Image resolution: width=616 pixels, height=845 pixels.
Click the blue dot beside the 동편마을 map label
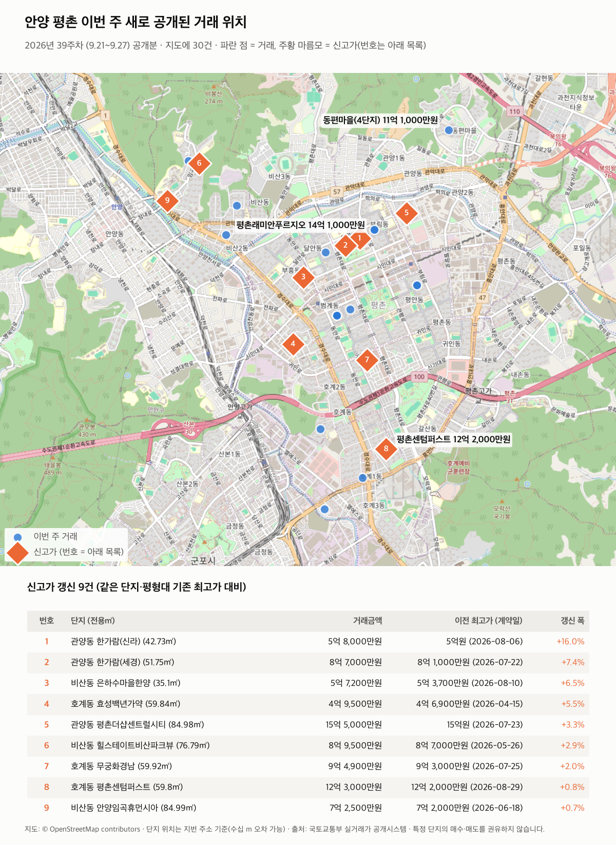pos(449,130)
